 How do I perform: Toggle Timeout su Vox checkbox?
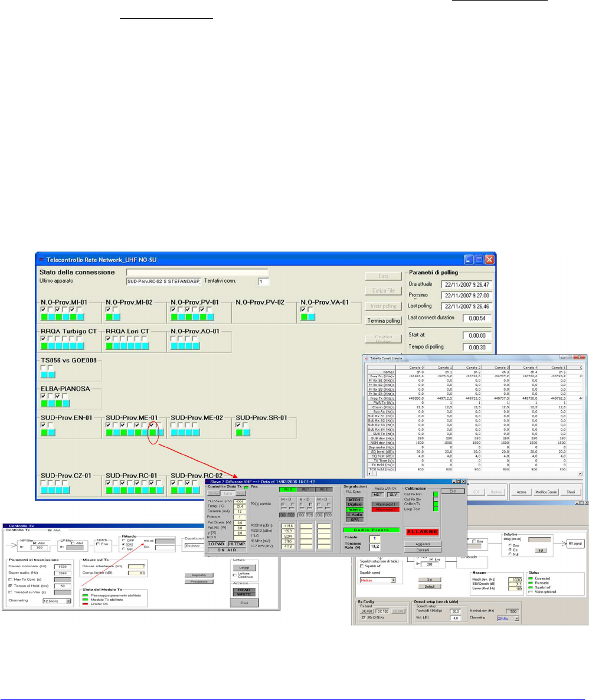tap(10, 592)
